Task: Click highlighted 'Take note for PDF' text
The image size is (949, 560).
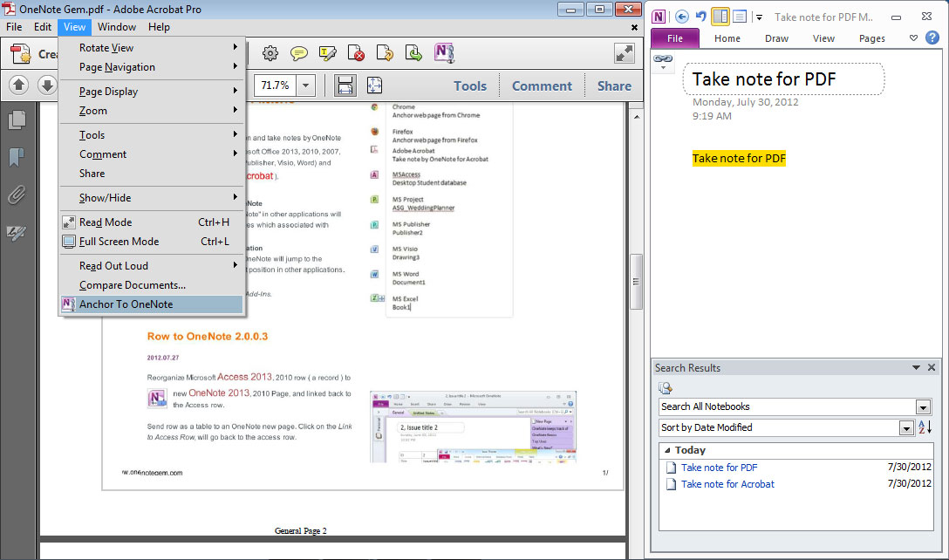Action: coord(739,158)
